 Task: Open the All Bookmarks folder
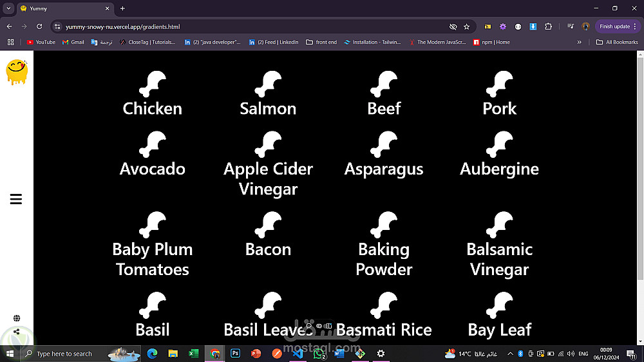[617, 42]
